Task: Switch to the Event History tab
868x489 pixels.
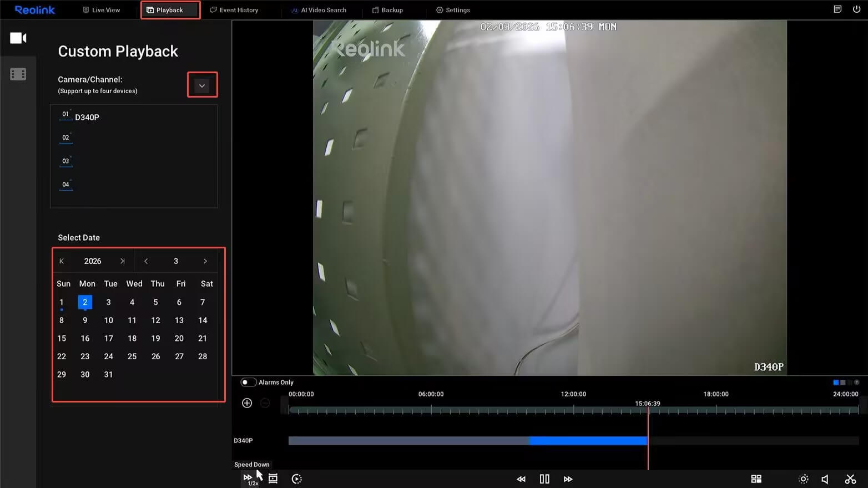Action: tap(234, 9)
